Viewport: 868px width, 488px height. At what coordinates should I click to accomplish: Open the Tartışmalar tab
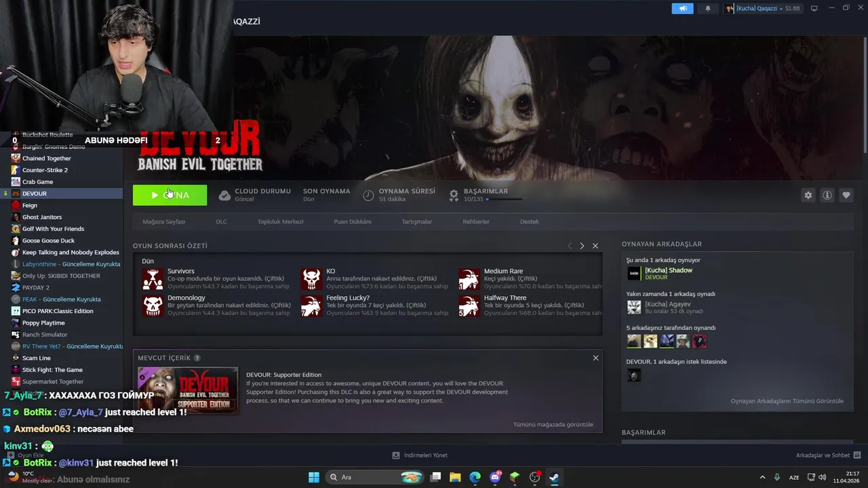417,222
